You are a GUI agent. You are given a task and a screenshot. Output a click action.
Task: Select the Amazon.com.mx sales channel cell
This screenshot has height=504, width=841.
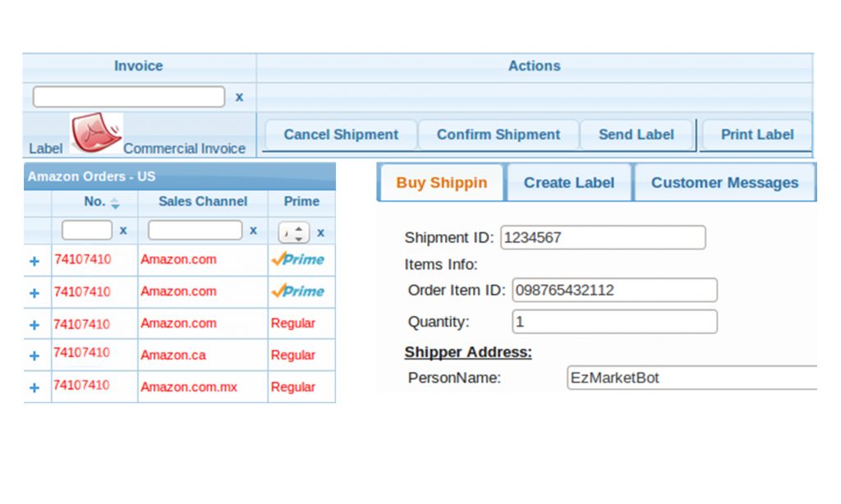pyautogui.click(x=189, y=387)
